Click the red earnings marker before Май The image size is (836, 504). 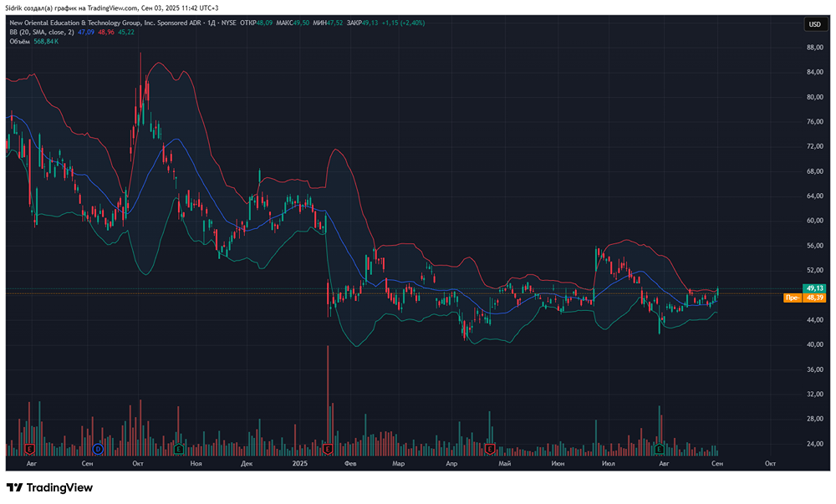point(489,449)
